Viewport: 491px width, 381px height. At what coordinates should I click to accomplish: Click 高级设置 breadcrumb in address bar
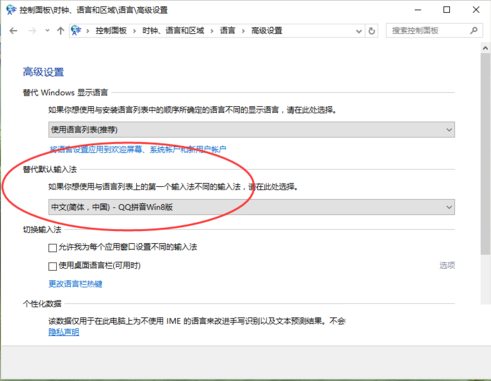pyautogui.click(x=267, y=31)
